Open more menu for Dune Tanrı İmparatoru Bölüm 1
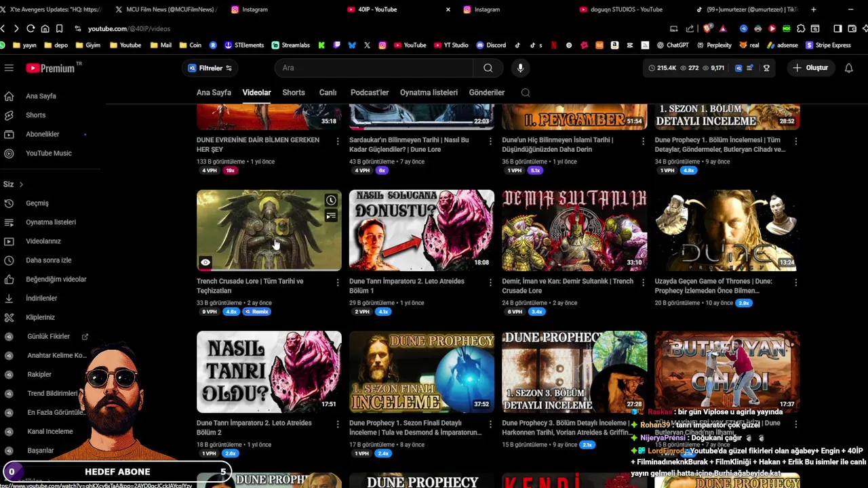The height and width of the screenshot is (488, 868). click(x=490, y=282)
